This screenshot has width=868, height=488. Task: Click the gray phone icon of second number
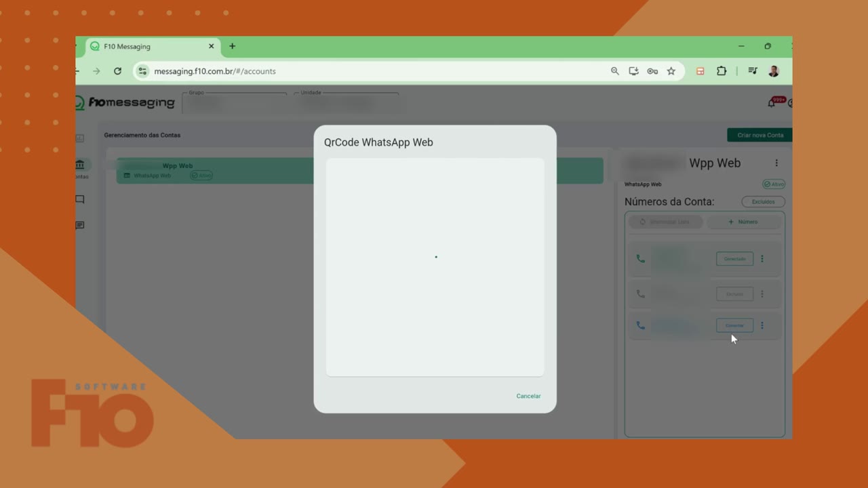coord(640,294)
